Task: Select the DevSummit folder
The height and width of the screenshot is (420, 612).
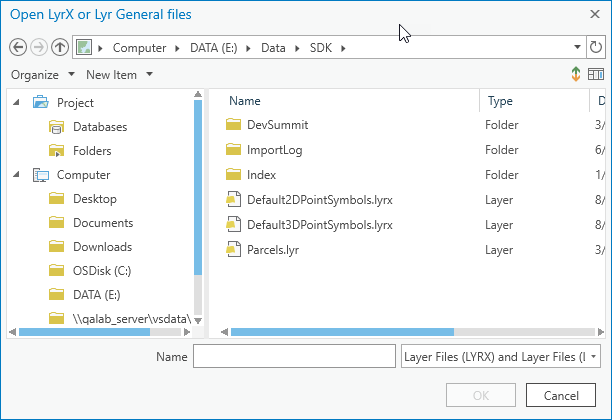Action: click(x=277, y=125)
